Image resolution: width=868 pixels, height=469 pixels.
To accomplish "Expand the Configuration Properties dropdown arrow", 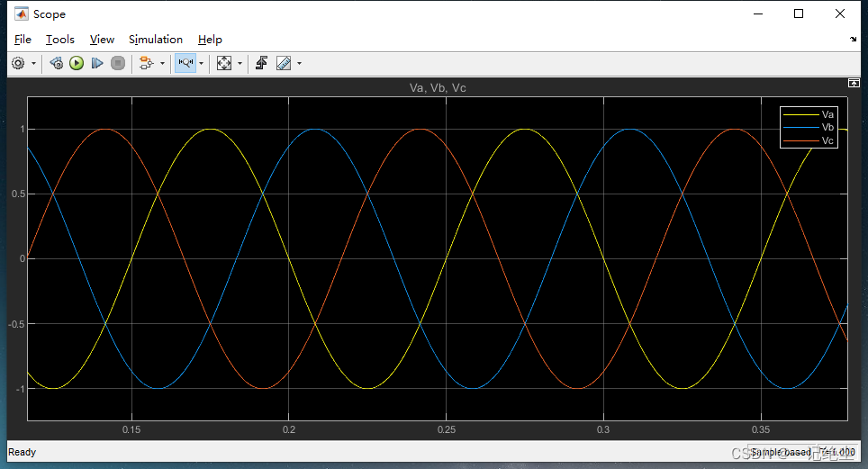I will tap(33, 63).
